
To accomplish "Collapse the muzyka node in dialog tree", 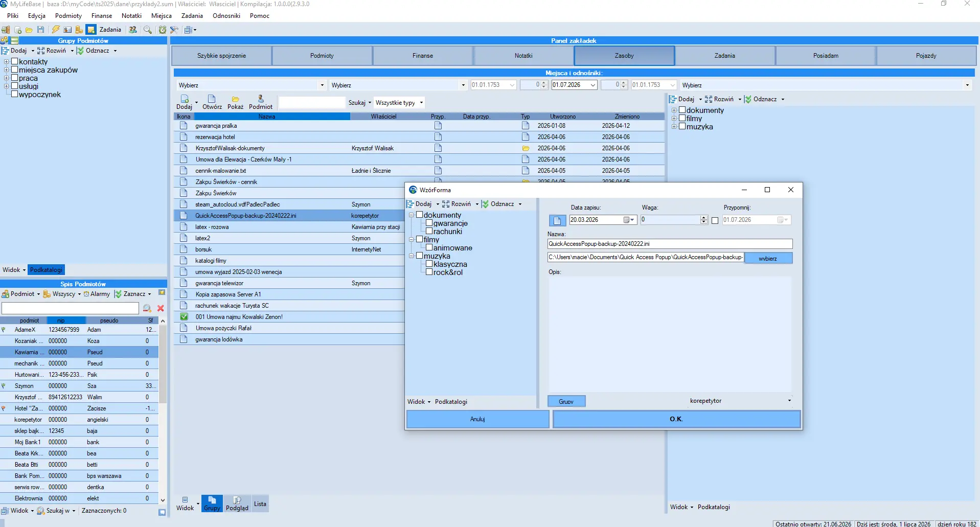I will coord(412,256).
